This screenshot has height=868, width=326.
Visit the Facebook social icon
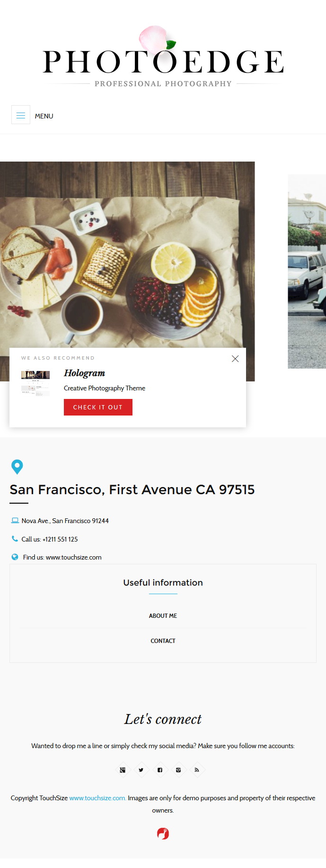[x=160, y=770]
